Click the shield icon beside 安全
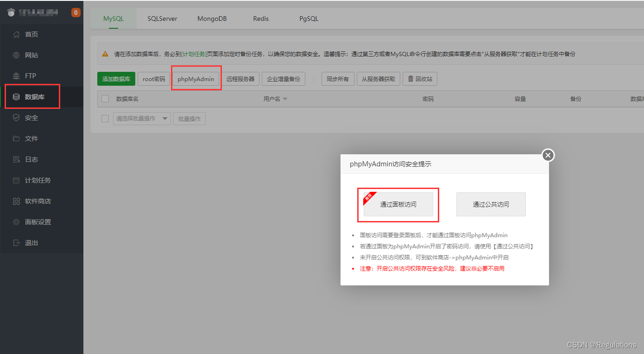The width and height of the screenshot is (644, 354). pos(17,118)
